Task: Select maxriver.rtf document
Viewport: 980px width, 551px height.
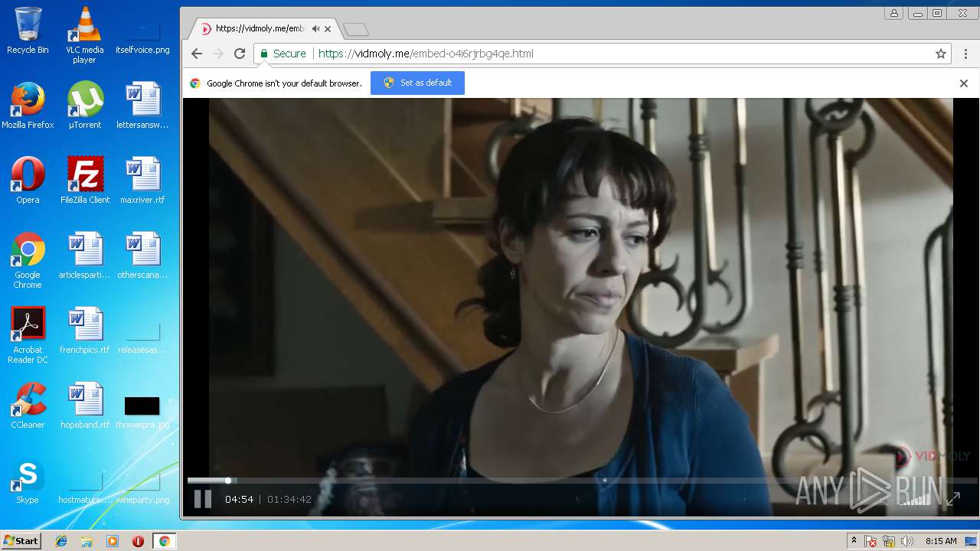Action: click(x=142, y=181)
